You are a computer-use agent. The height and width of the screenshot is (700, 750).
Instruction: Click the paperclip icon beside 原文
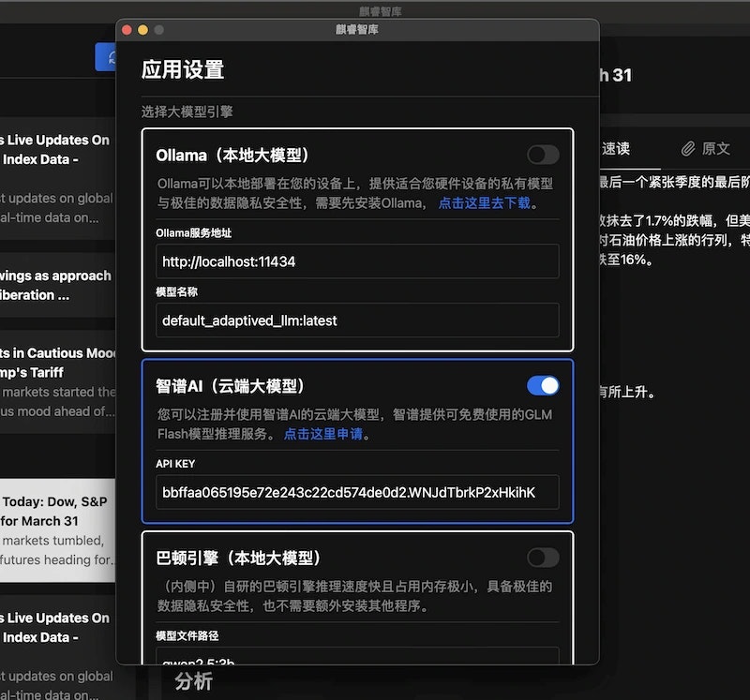688,149
